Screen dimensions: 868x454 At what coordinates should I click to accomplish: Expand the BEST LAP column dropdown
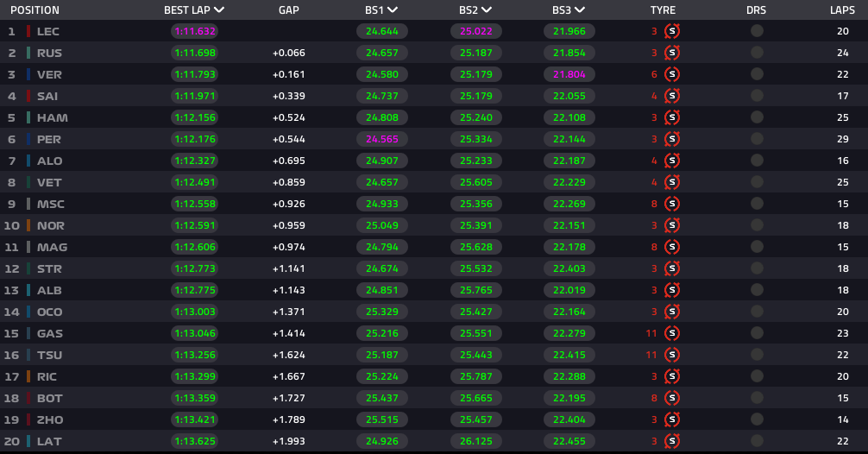coord(218,10)
